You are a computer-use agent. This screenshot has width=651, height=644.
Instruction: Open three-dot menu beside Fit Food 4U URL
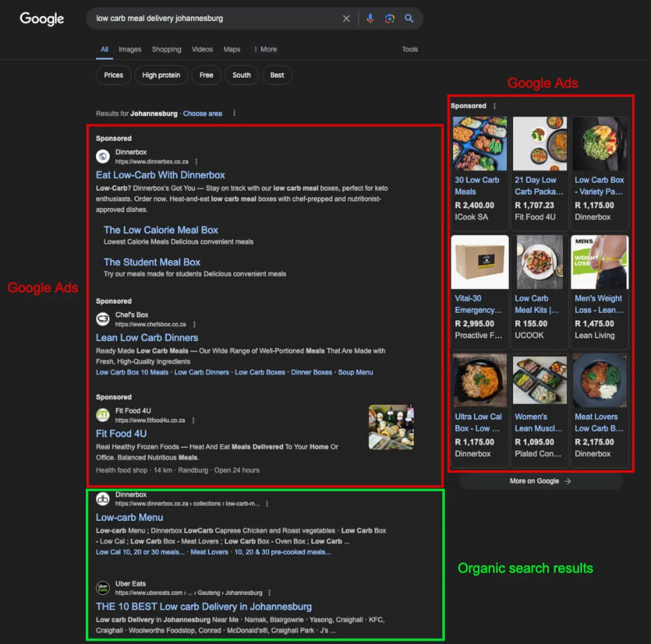[193, 420]
